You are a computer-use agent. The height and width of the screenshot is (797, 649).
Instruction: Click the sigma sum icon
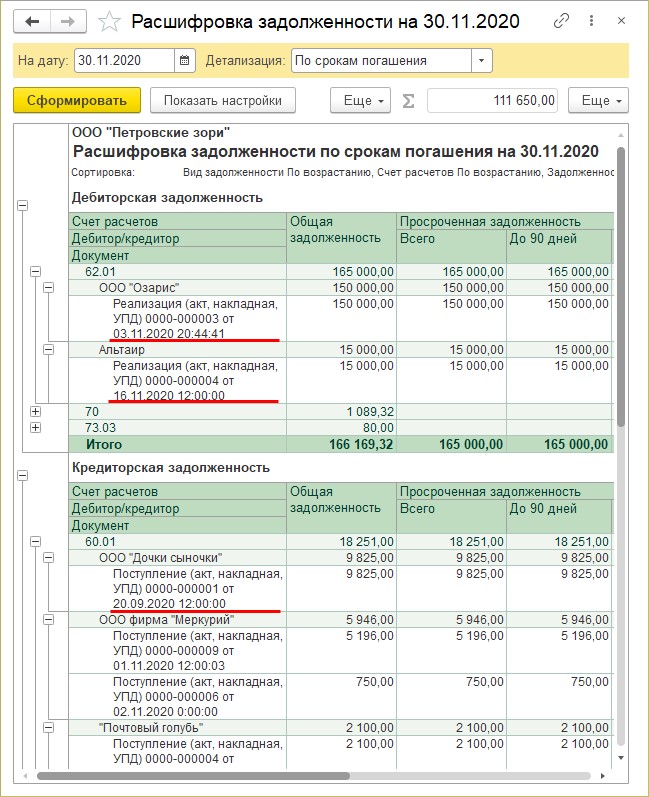(408, 101)
